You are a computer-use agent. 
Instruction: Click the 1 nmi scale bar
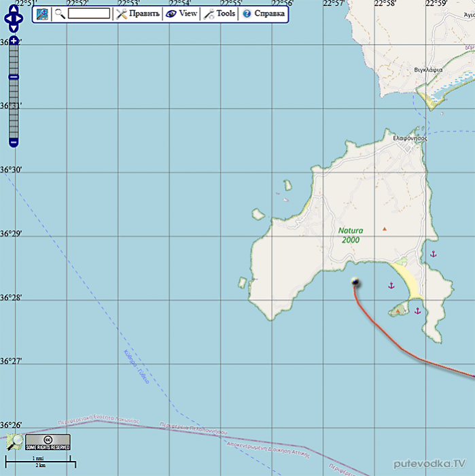point(39,458)
